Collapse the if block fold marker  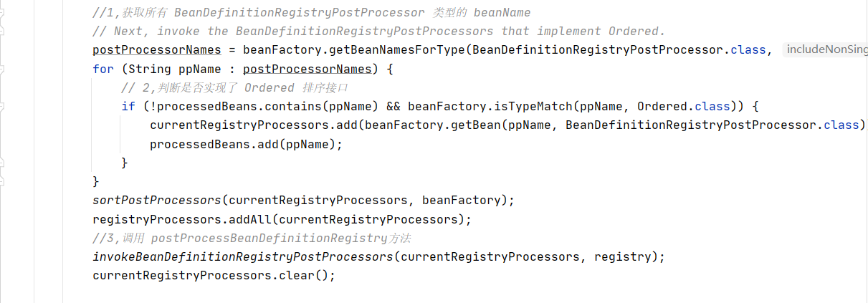click(x=2, y=106)
